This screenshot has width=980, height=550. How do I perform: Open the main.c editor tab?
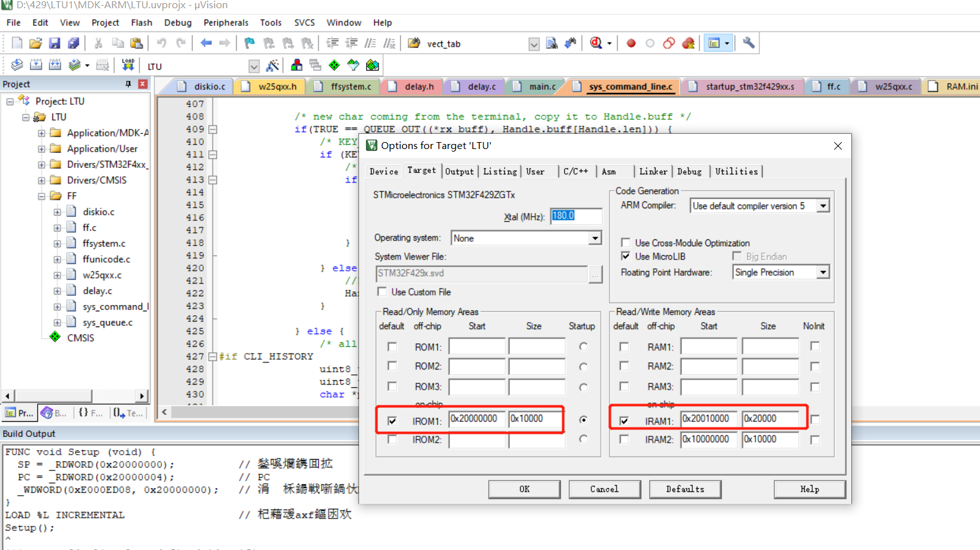pos(535,87)
